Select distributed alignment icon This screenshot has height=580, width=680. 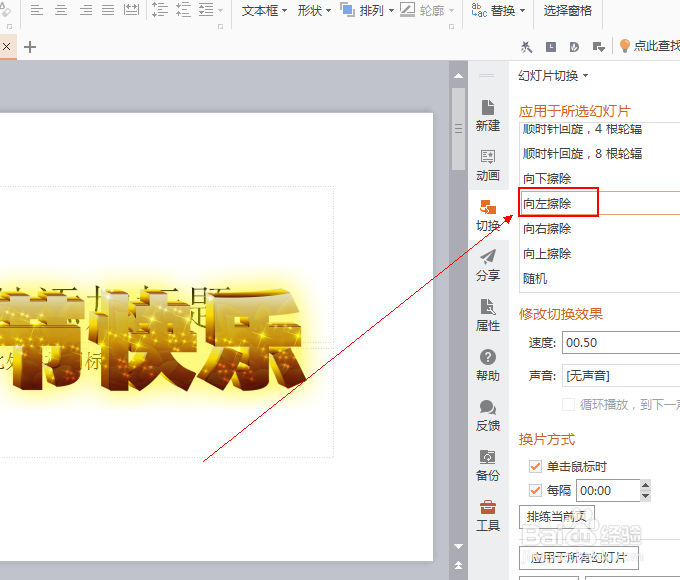131,10
